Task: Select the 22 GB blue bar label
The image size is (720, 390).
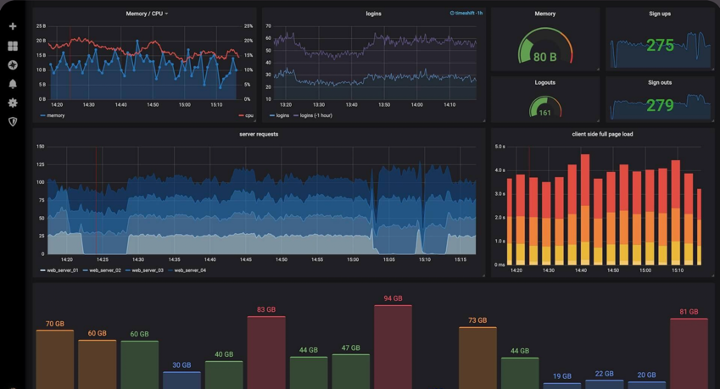Action: (x=604, y=374)
